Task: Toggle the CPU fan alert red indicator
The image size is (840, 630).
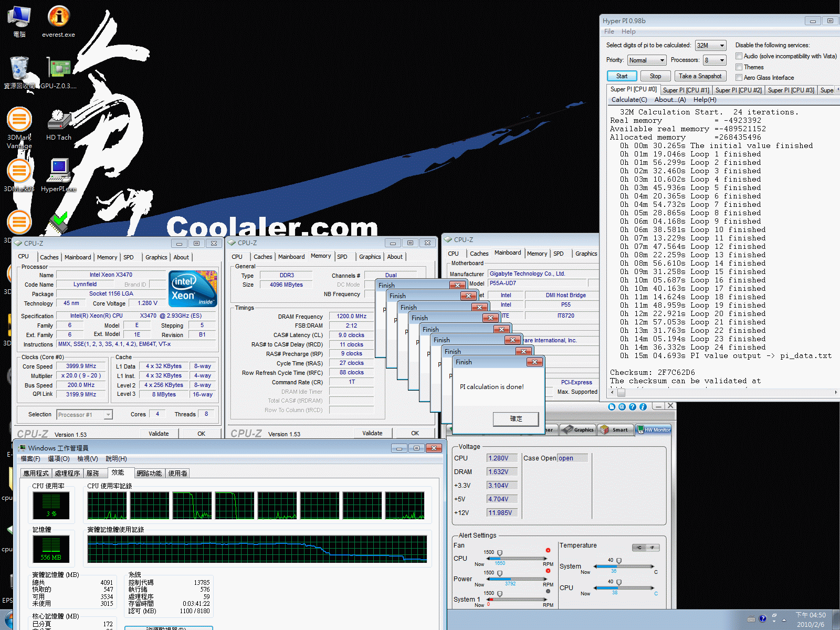Action: coord(548,550)
